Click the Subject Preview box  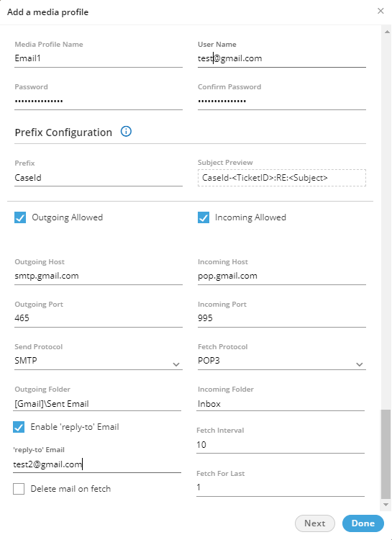pos(281,178)
